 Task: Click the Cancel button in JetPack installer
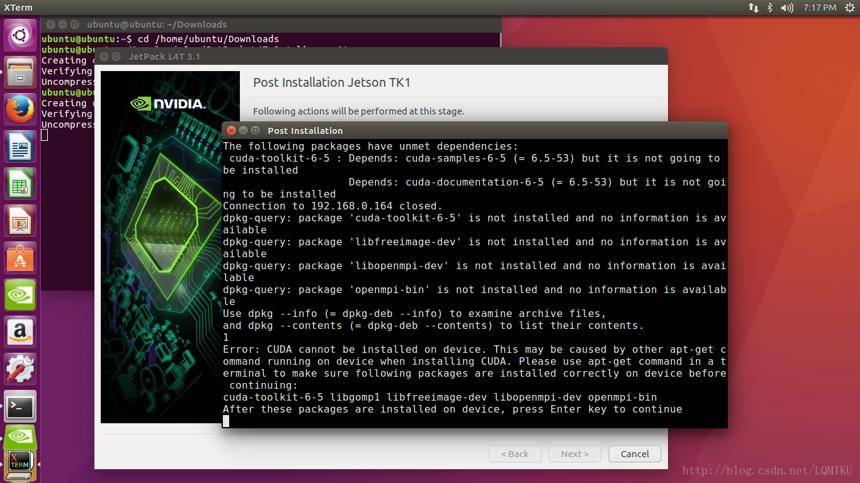[635, 454]
